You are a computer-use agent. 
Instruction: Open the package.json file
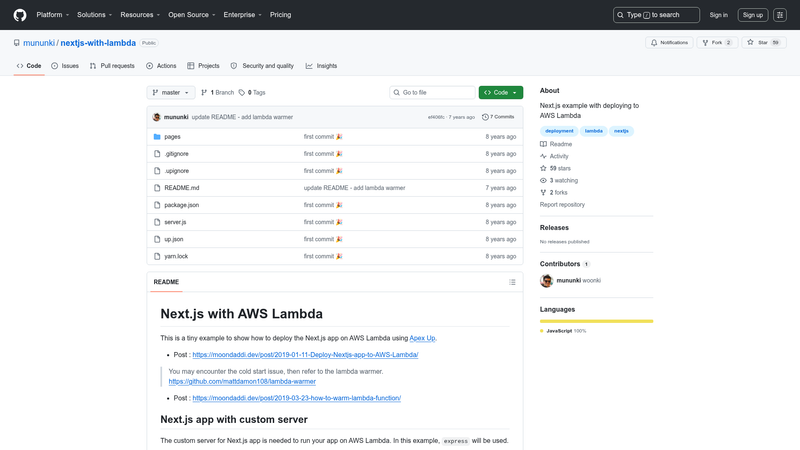click(x=182, y=205)
